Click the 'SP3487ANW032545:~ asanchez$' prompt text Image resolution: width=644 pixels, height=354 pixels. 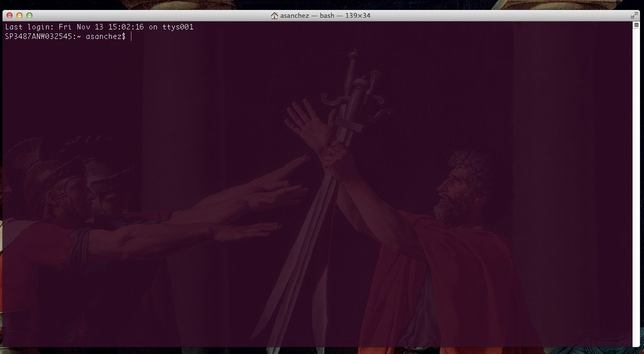pos(65,36)
